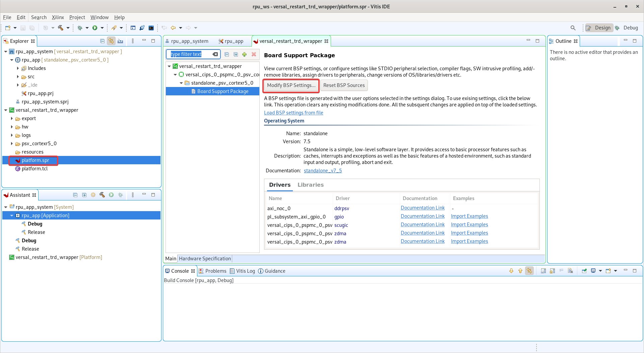This screenshot has height=353, width=644.
Task: Close the versal_restart_trd_wrapper editor tab
Action: coord(326,41)
